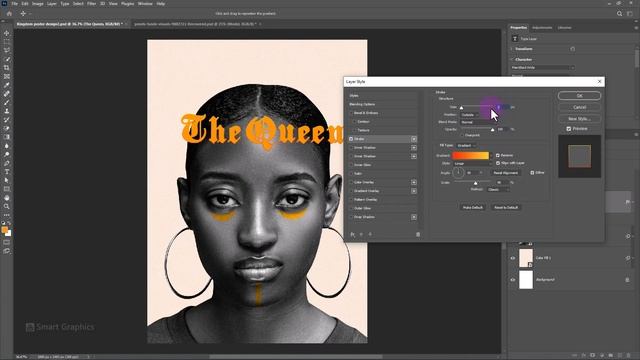Select the Brush tool
This screenshot has width=640, height=360.
tap(7, 102)
